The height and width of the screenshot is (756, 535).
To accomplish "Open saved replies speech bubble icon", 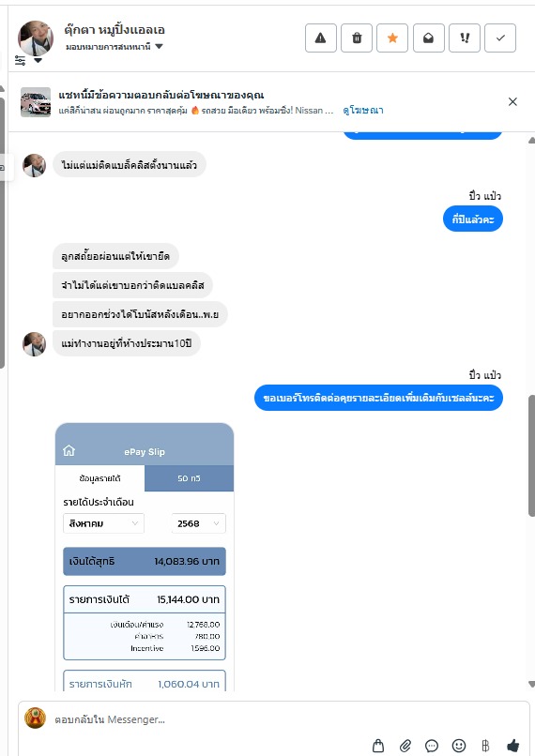I will [431, 746].
